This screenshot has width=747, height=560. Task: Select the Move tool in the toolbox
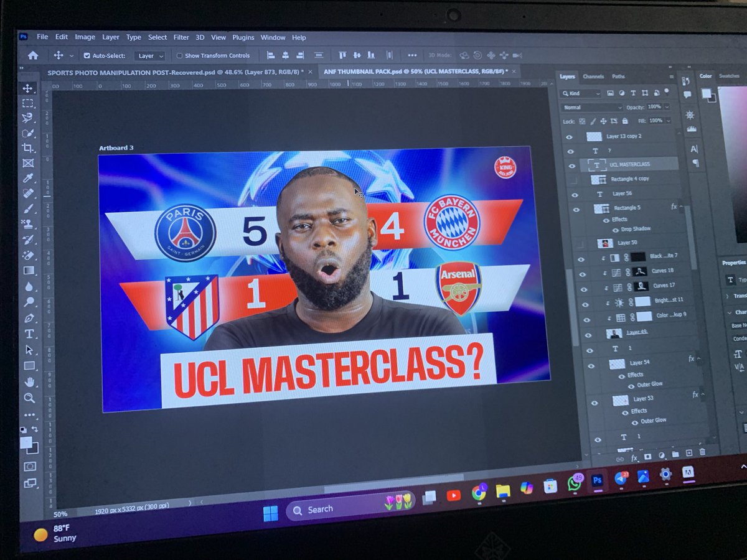(28, 88)
